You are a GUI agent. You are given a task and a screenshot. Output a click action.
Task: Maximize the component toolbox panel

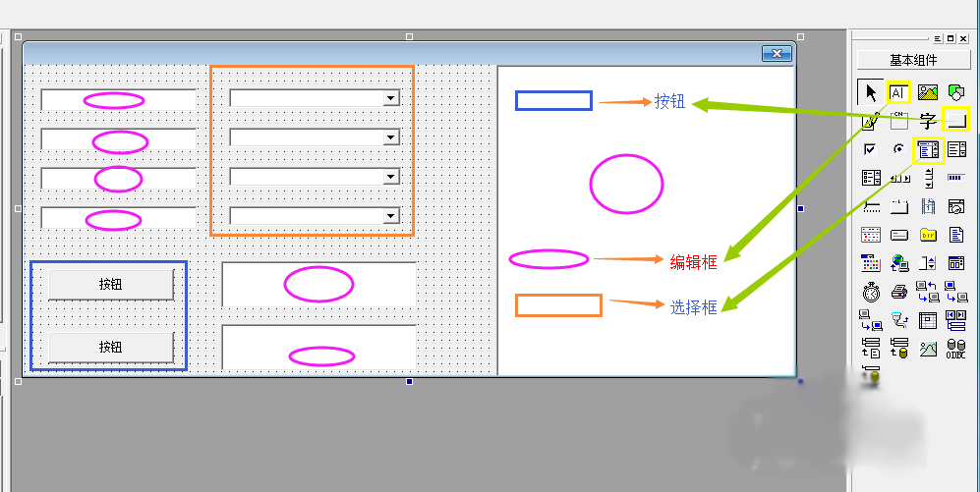point(951,38)
